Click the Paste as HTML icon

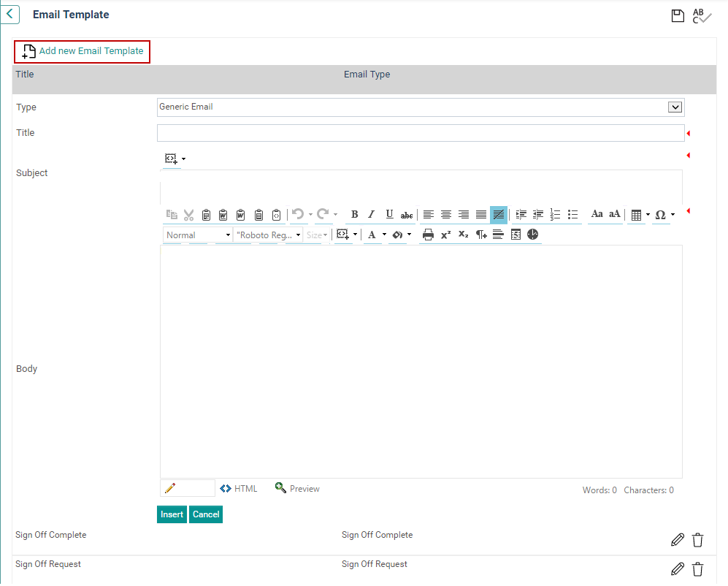click(x=276, y=215)
